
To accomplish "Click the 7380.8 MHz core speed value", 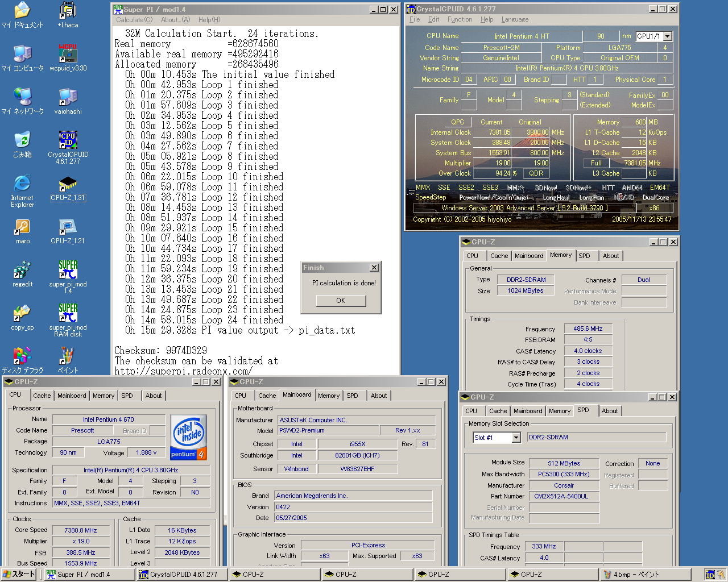I will 80,530.
